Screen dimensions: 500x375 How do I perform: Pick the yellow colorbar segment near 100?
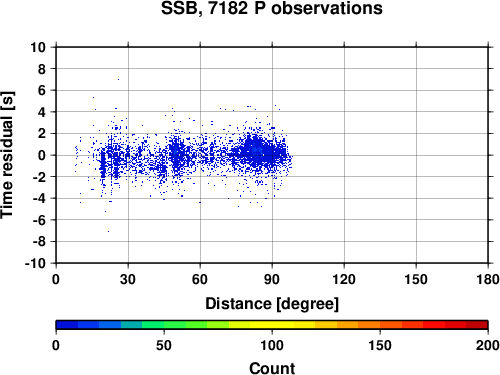click(272, 325)
